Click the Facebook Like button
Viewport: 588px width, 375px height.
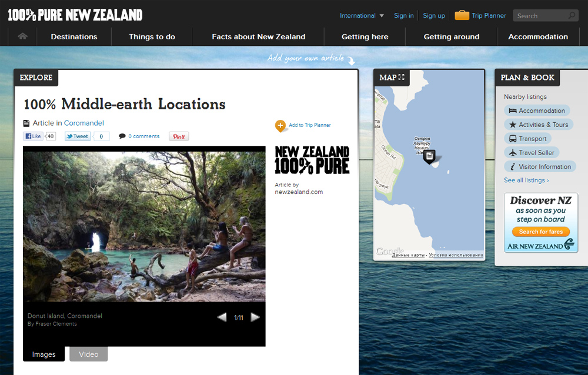tap(33, 136)
